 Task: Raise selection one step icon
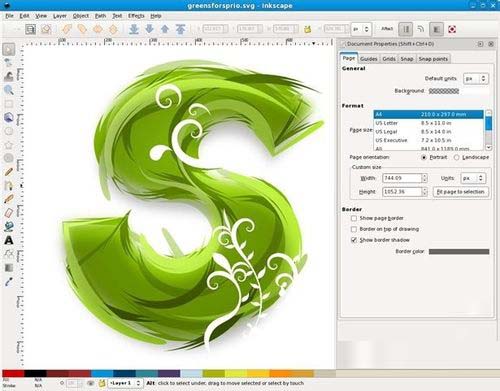point(165,29)
